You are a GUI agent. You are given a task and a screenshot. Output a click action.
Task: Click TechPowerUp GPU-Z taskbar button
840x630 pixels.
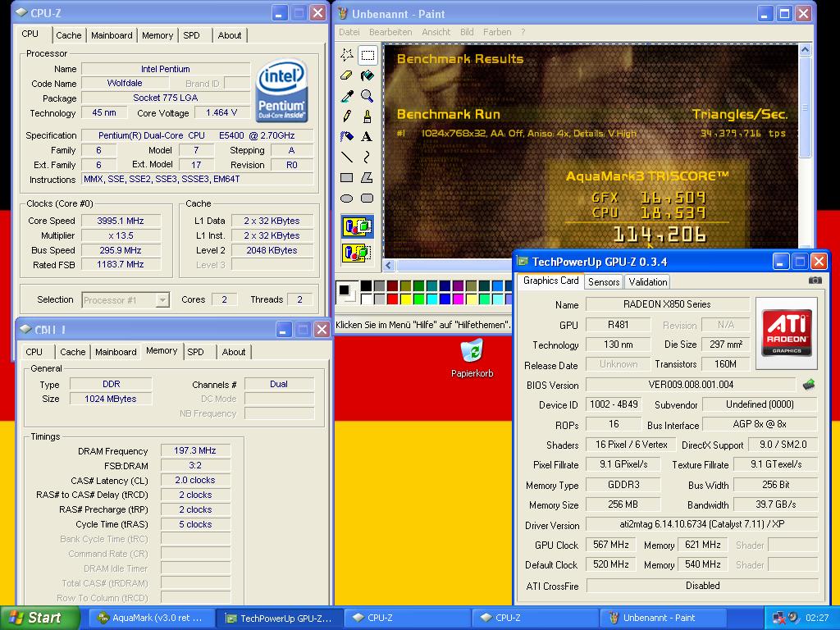click(x=279, y=619)
